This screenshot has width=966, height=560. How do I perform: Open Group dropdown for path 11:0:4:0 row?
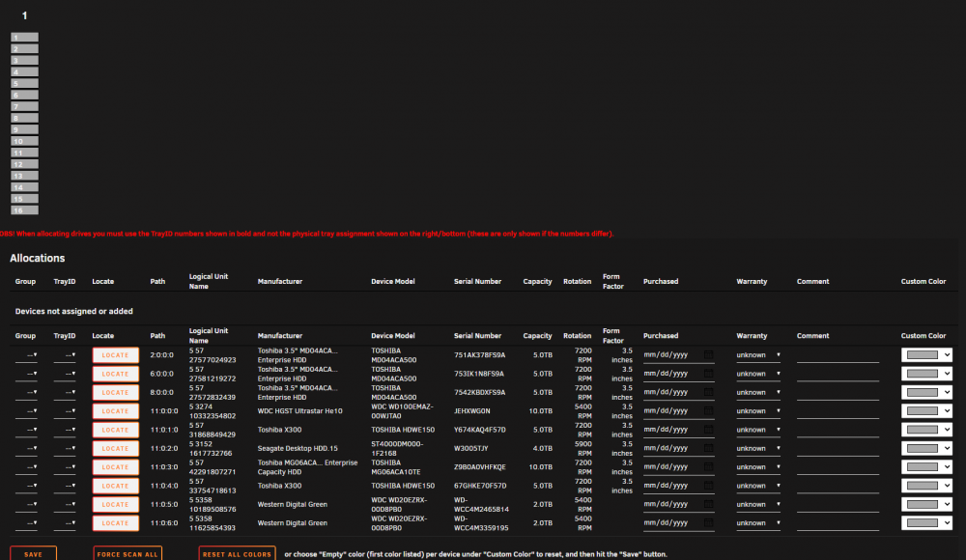click(x=26, y=486)
